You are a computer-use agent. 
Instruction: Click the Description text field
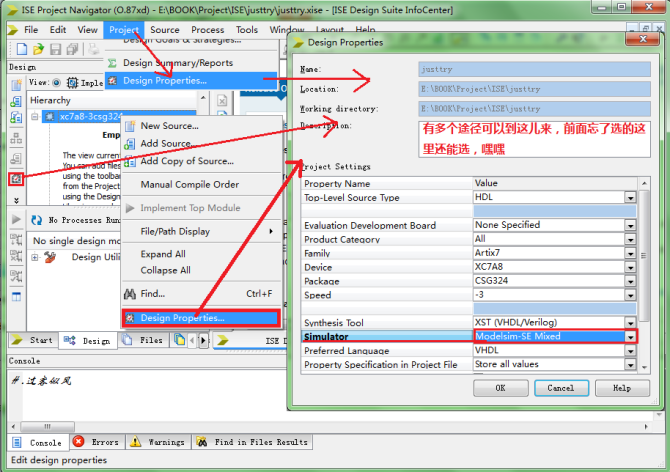coord(534,139)
